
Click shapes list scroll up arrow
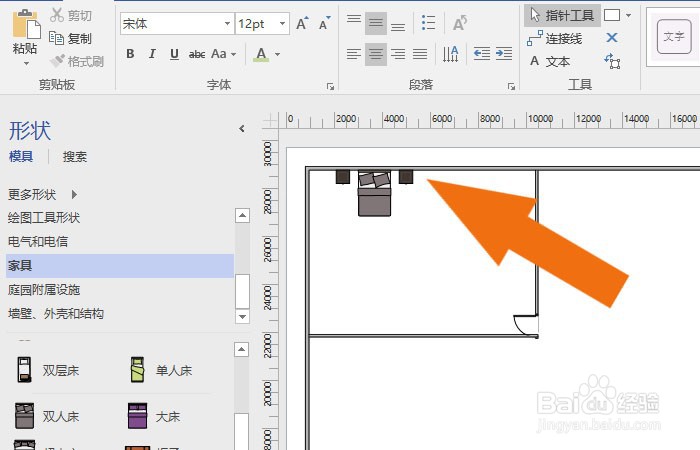coord(242,350)
